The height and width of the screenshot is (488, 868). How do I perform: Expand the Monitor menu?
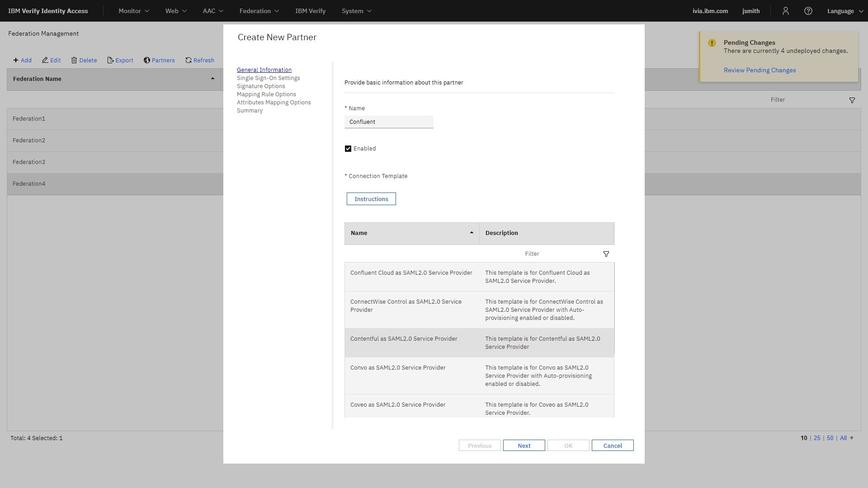[134, 11]
